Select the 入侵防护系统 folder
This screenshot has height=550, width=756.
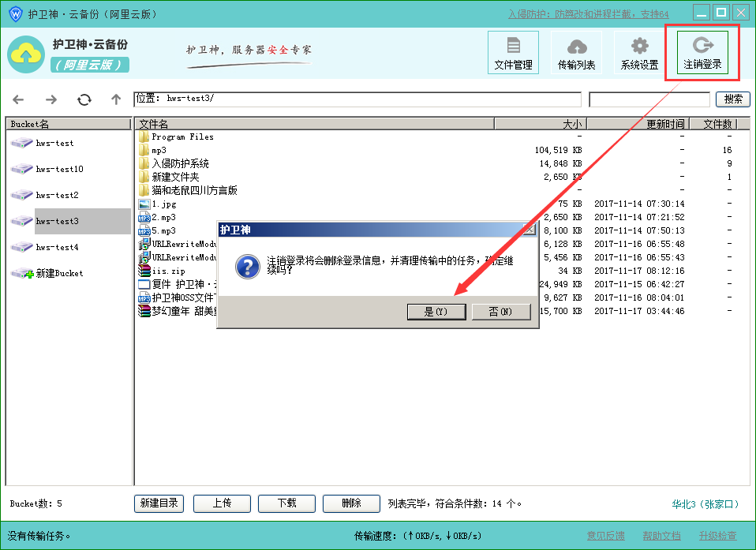pos(181,164)
